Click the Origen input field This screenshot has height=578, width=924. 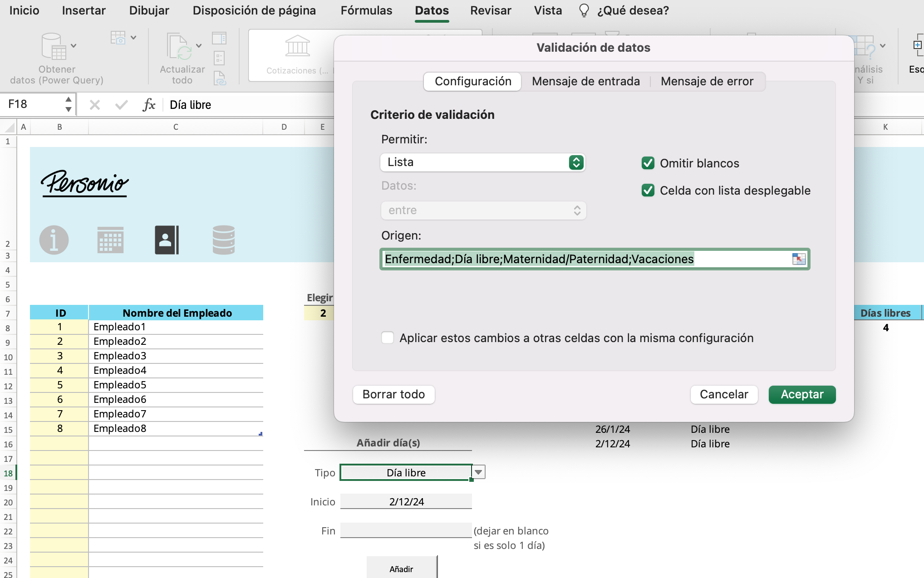pos(595,259)
